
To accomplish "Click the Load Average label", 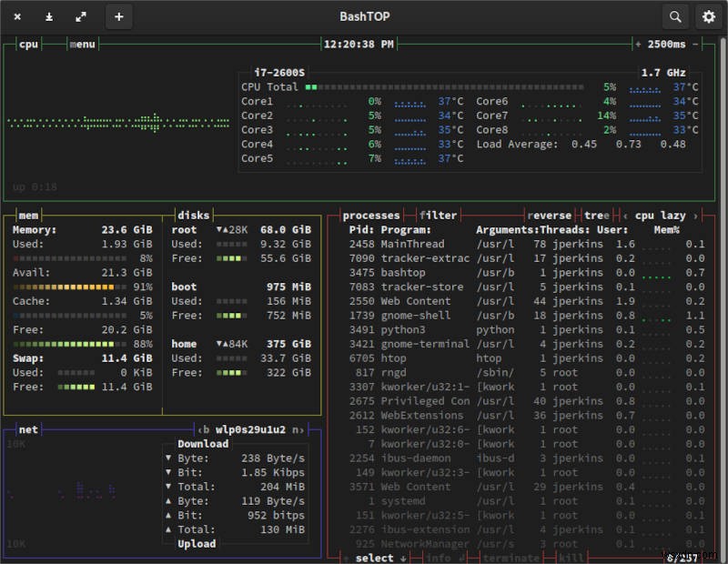I will coord(517,145).
